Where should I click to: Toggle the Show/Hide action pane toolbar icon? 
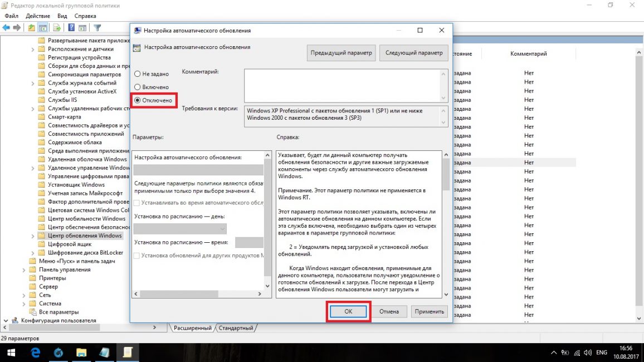pos(82,27)
